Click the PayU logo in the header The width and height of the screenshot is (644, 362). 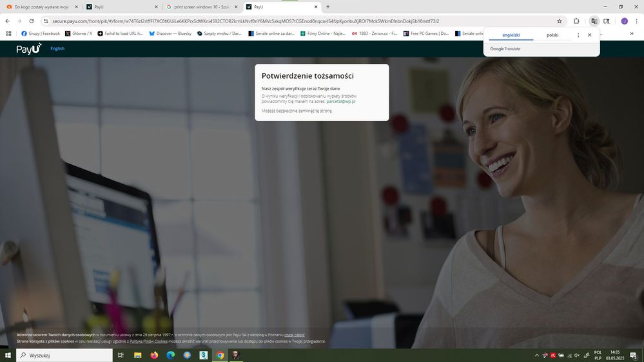pyautogui.click(x=28, y=49)
